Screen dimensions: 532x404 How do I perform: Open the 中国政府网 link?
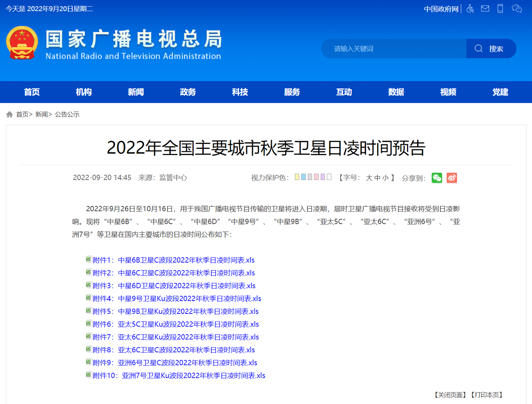click(x=441, y=9)
